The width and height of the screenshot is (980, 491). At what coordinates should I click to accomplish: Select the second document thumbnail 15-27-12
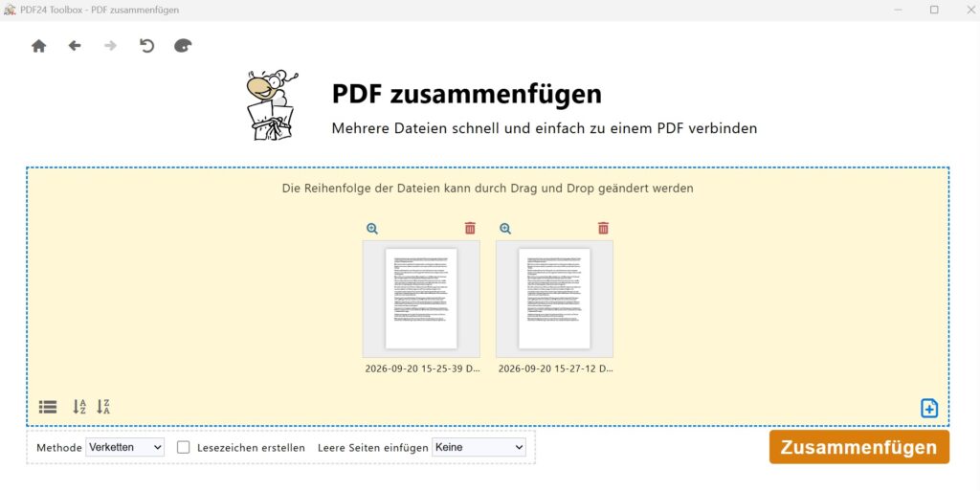(x=554, y=299)
